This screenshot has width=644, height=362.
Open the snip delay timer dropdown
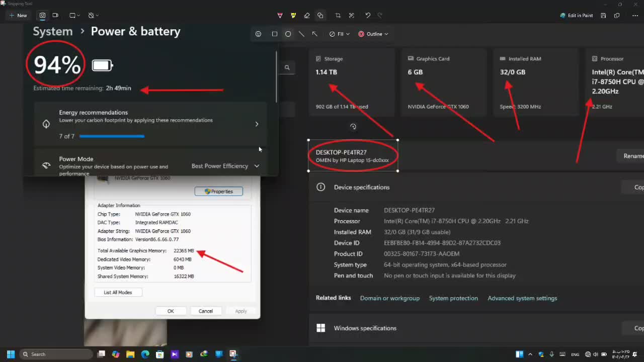click(x=93, y=16)
